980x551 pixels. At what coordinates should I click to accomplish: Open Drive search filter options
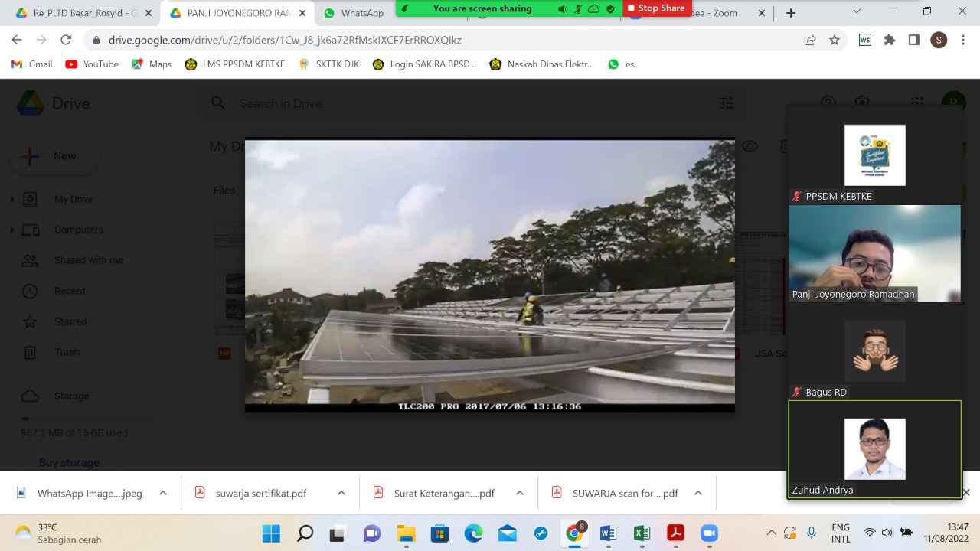click(727, 103)
